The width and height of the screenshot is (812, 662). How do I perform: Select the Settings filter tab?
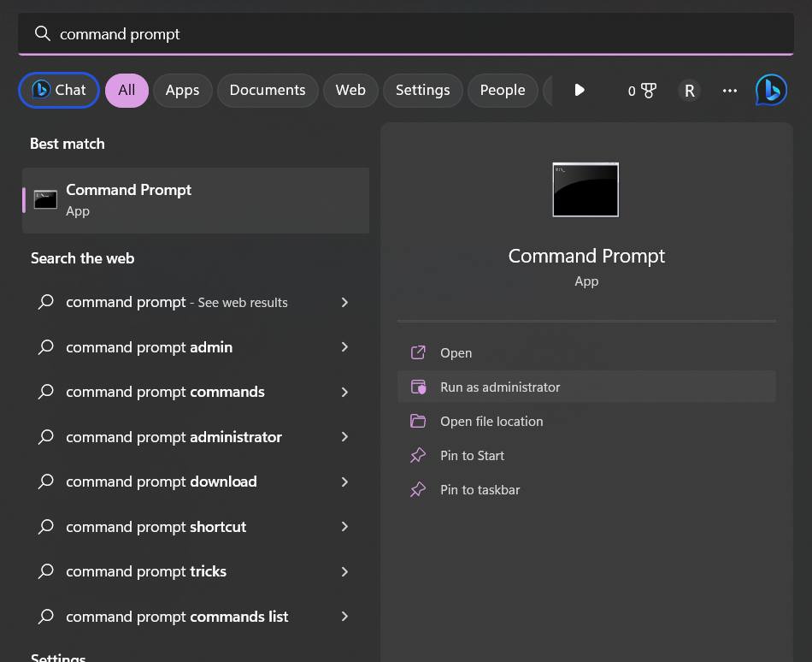(422, 90)
